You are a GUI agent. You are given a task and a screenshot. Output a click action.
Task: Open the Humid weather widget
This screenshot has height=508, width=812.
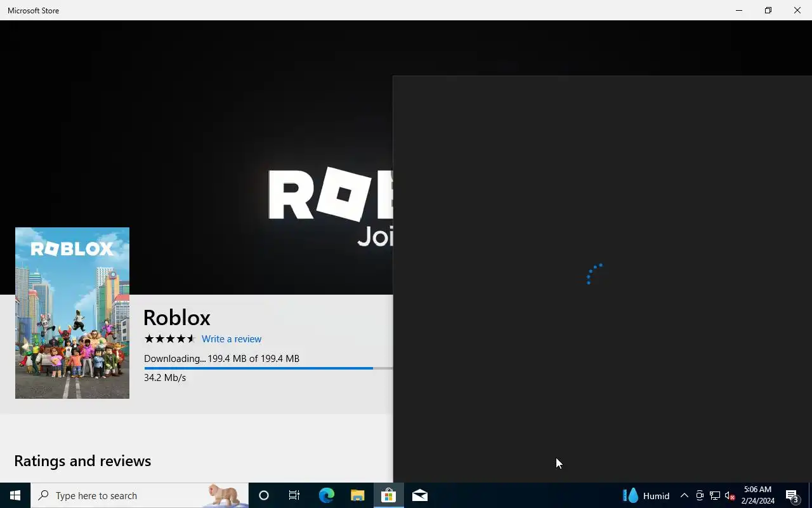(x=646, y=495)
